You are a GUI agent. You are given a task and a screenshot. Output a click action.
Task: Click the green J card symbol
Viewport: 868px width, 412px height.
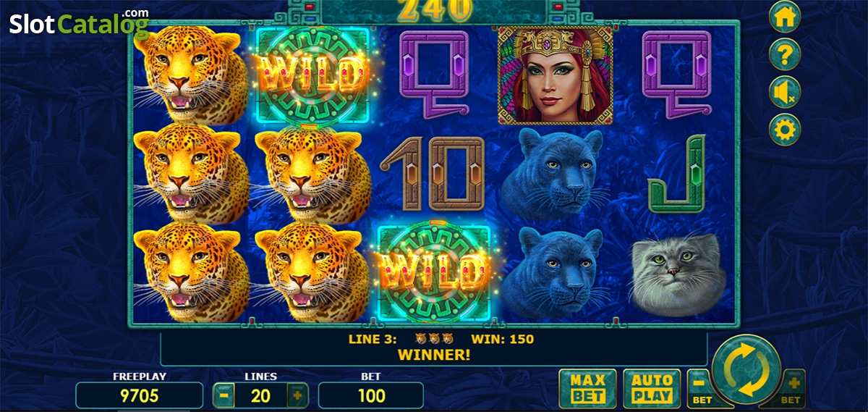pos(676,174)
